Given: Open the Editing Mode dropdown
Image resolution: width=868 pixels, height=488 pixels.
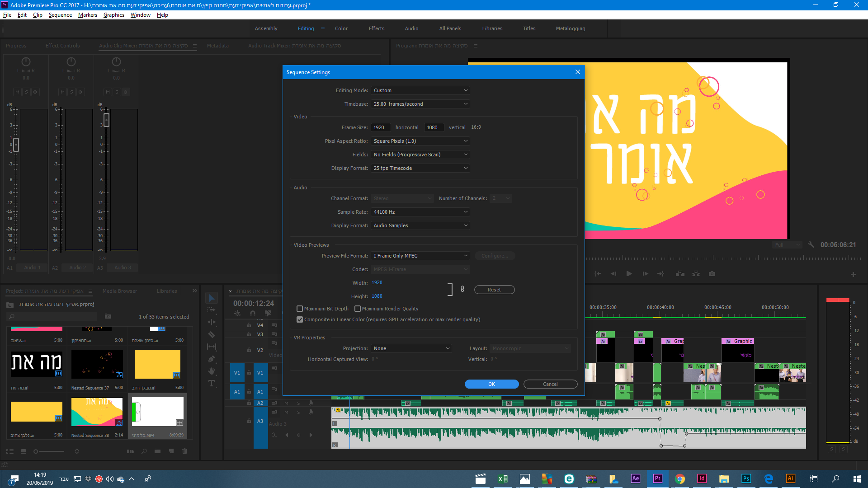Looking at the screenshot, I should pos(420,90).
